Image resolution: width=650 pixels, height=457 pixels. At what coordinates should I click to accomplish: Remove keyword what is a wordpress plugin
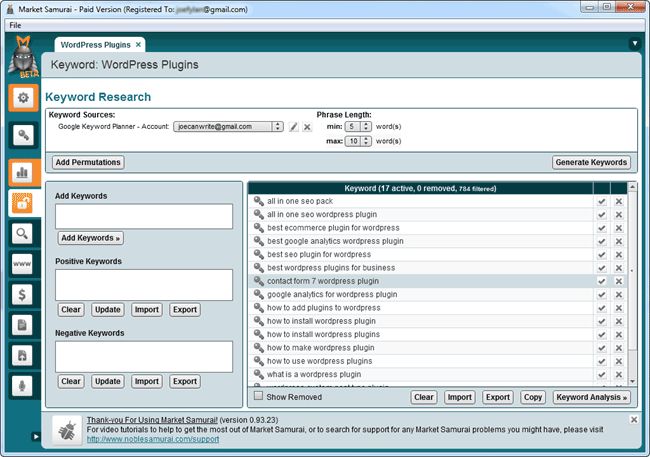coord(618,374)
